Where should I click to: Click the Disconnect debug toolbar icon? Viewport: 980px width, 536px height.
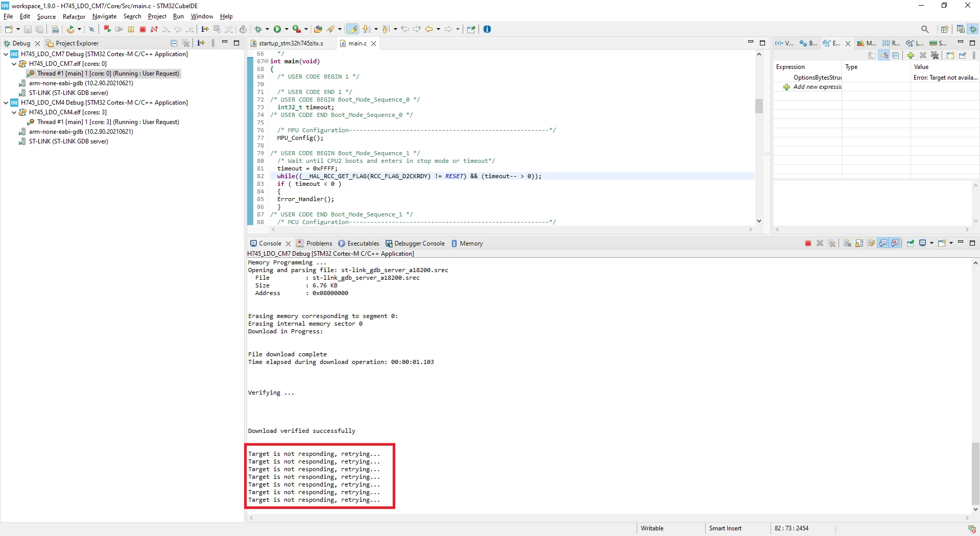[154, 29]
